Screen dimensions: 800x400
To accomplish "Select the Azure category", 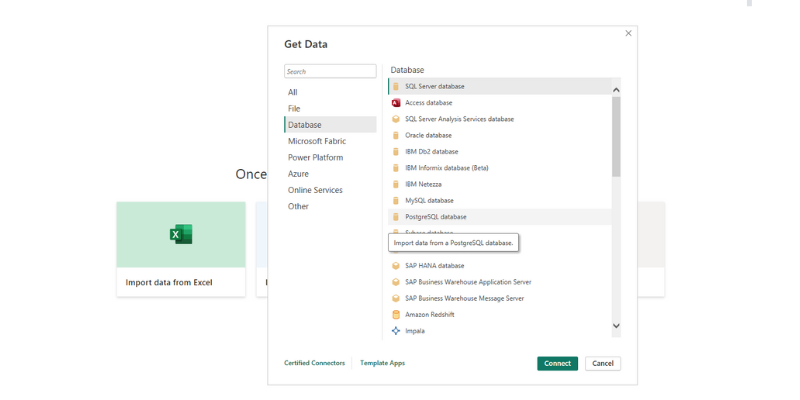I will click(330, 174).
